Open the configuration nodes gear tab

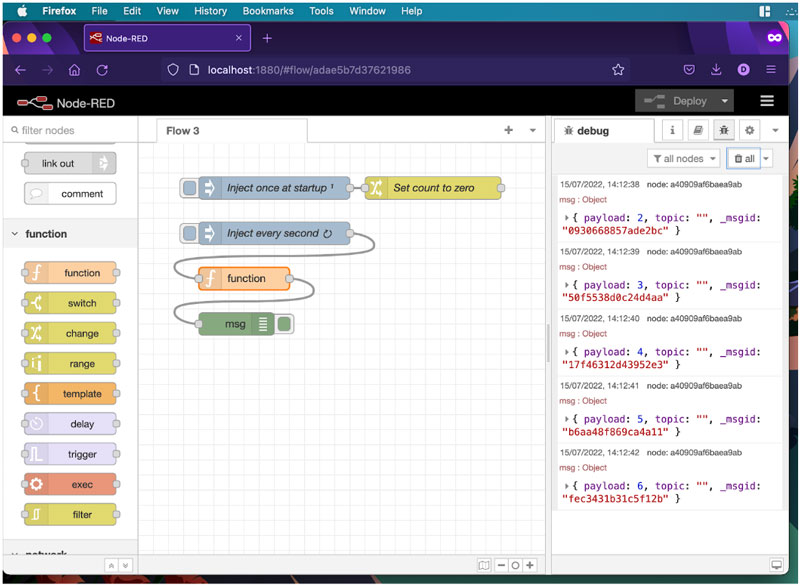pyautogui.click(x=748, y=130)
